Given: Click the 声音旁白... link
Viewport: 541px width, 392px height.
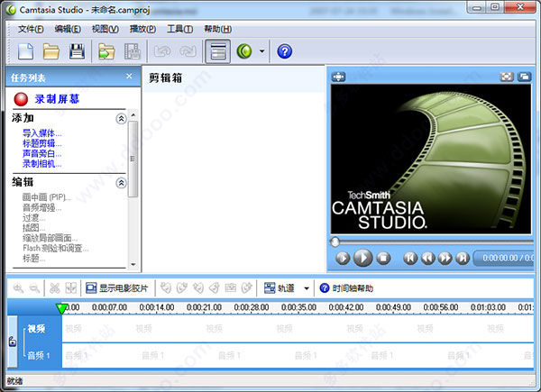Looking at the screenshot, I should click(42, 154).
